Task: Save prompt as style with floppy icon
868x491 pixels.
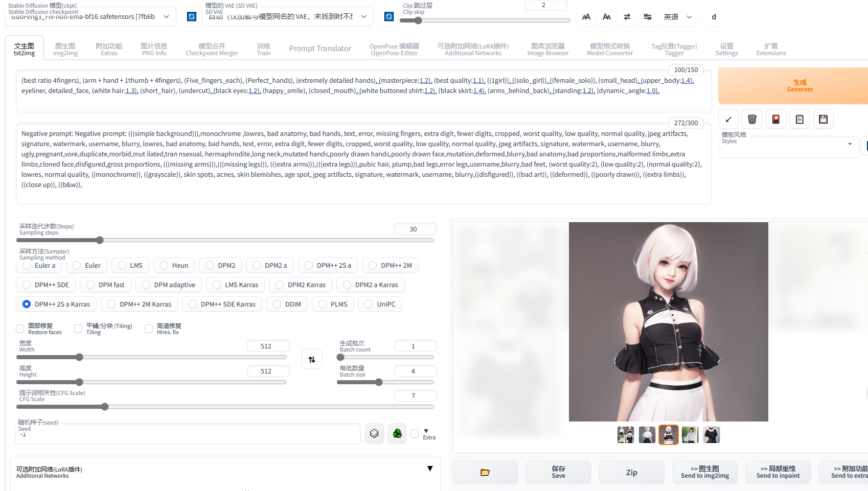Action: [824, 119]
